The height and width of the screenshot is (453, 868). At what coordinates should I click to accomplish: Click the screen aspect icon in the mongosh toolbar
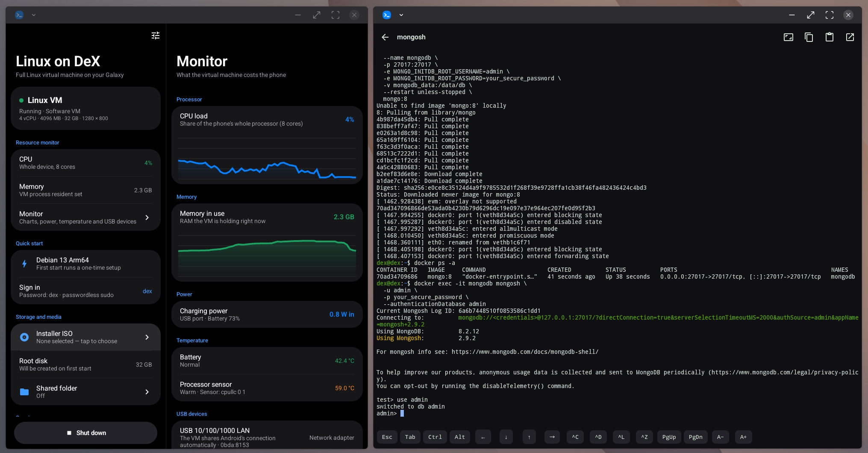pos(789,37)
